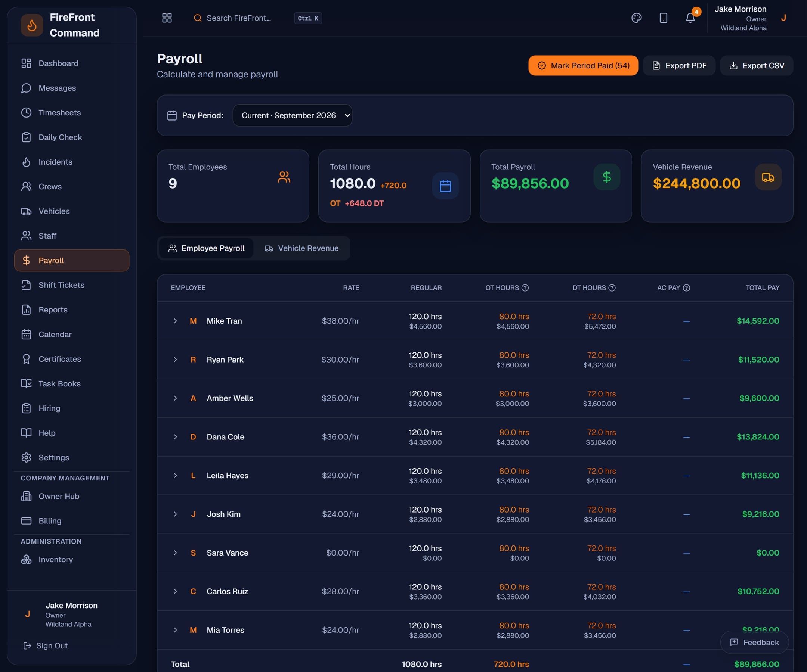Viewport: 807px width, 672px height.
Task: Open the Pay Period dropdown
Action: coord(293,115)
